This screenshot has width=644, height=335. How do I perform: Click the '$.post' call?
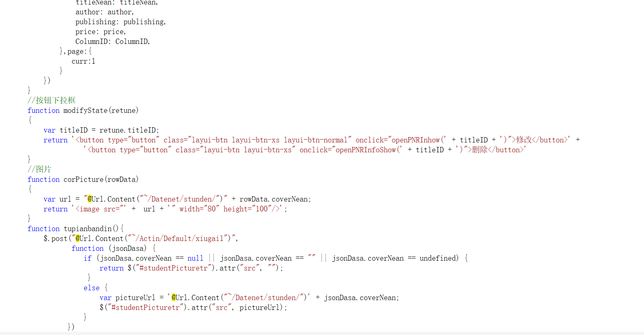click(x=55, y=239)
